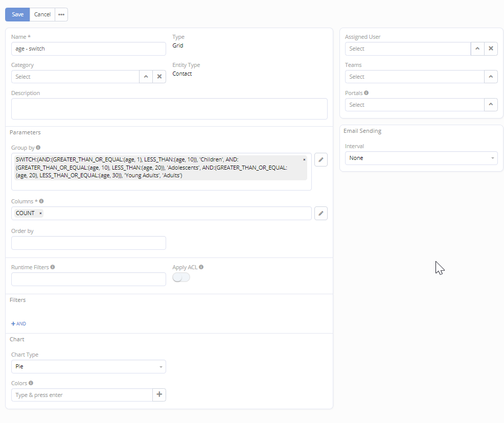The image size is (504, 423).
Task: Expand the Category selector arrow
Action: click(146, 77)
